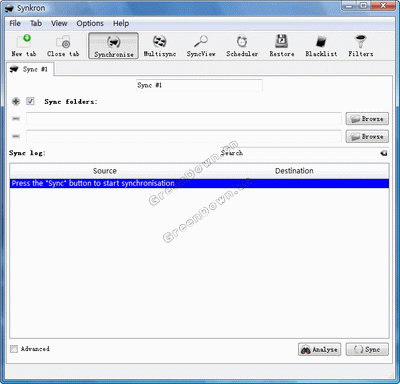Viewport: 400px width, 384px height.
Task: Open the View menu
Action: (x=59, y=23)
